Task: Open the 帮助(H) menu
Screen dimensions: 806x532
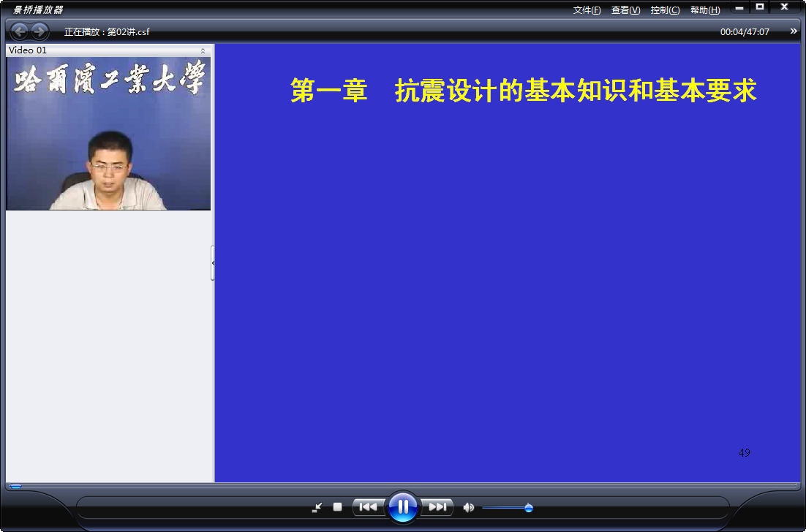Action: tap(705, 10)
